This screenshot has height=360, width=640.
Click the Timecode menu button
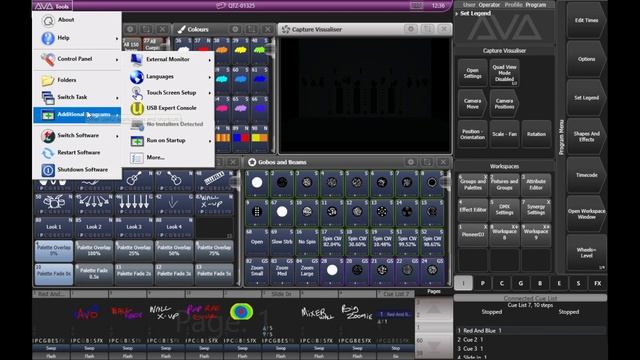587,175
